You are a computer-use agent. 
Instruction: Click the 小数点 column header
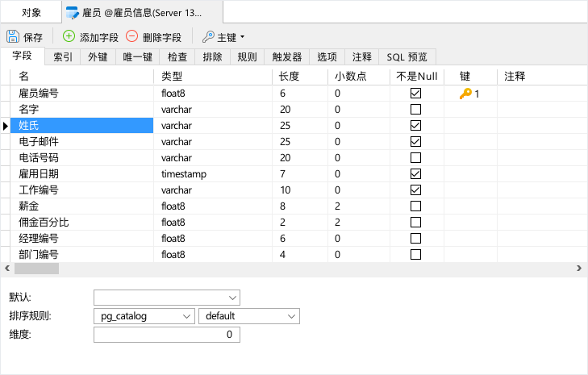click(359, 77)
